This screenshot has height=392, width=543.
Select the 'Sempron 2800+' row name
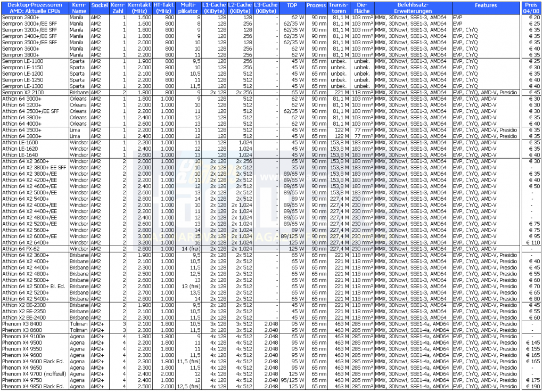tap(21, 18)
